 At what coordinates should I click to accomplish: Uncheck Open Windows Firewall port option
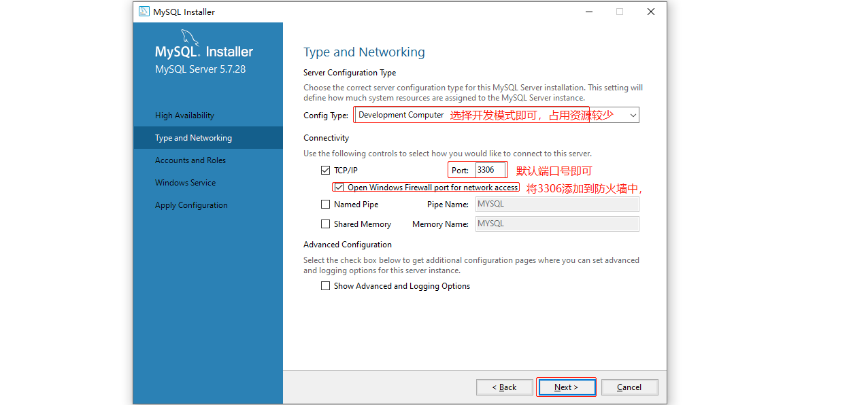point(339,188)
